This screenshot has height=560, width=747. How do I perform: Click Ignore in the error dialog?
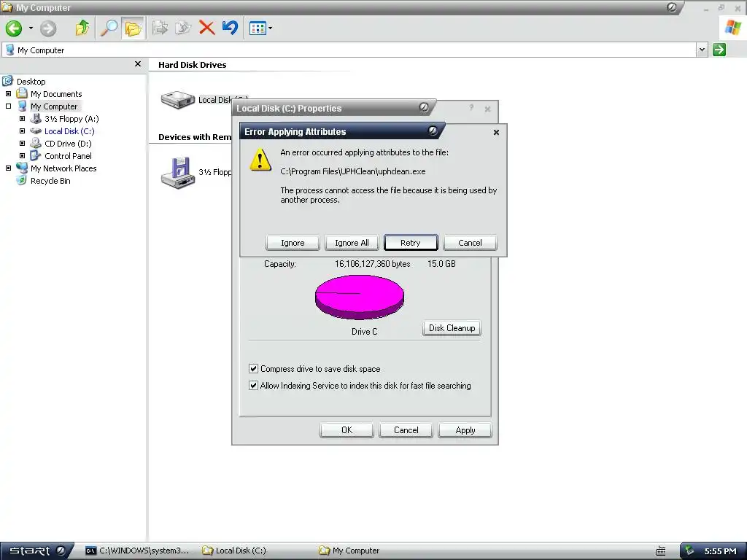293,243
